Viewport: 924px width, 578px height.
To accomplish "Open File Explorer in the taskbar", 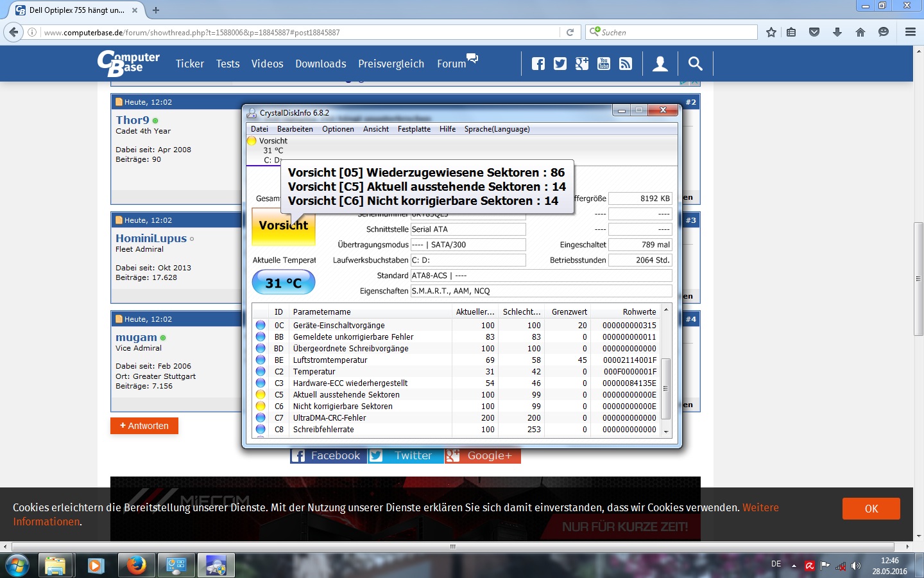I will pos(55,566).
